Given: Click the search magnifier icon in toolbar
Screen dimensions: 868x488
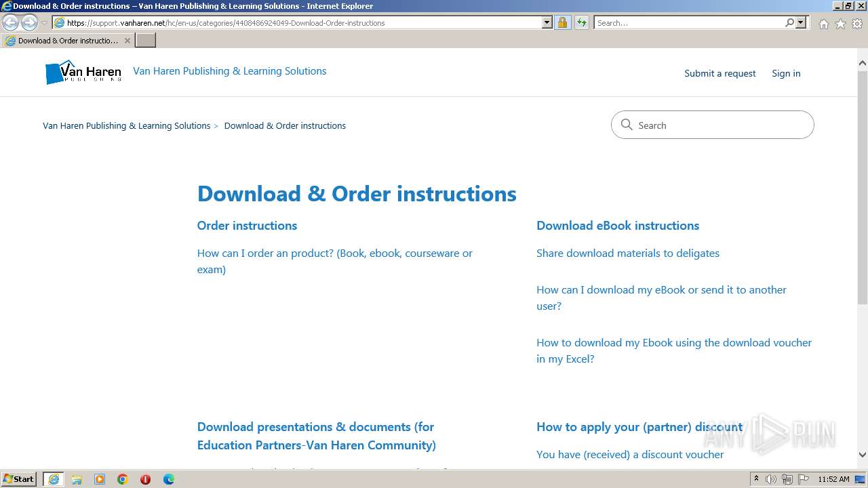Looking at the screenshot, I should click(789, 22).
